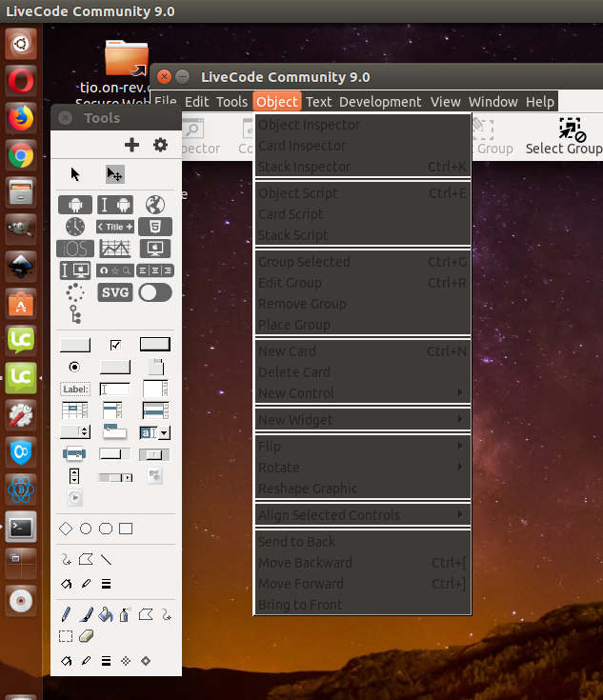
Task: Select the Run (browse) arrow tool
Action: coord(76,174)
